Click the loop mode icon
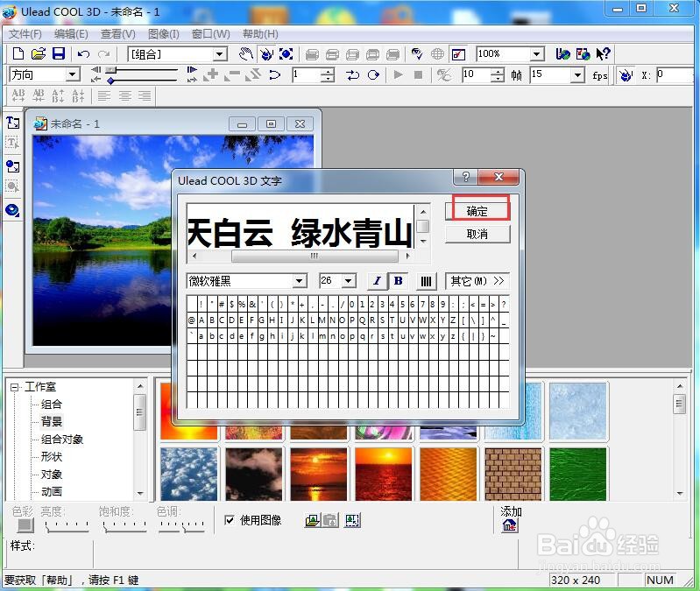The height and width of the screenshot is (591, 700). [374, 74]
